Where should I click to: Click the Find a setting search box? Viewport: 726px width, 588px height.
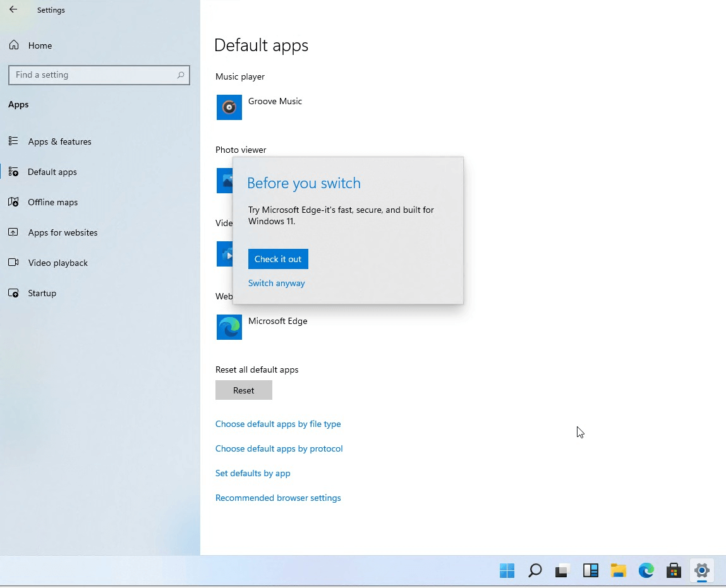click(x=99, y=75)
